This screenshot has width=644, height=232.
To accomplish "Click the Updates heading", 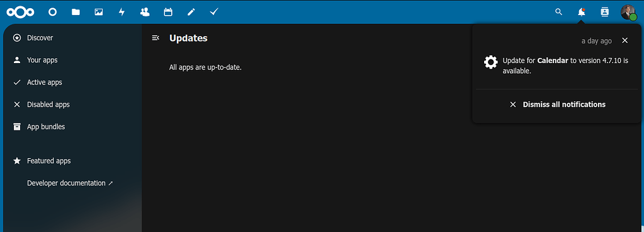I will pos(188,38).
